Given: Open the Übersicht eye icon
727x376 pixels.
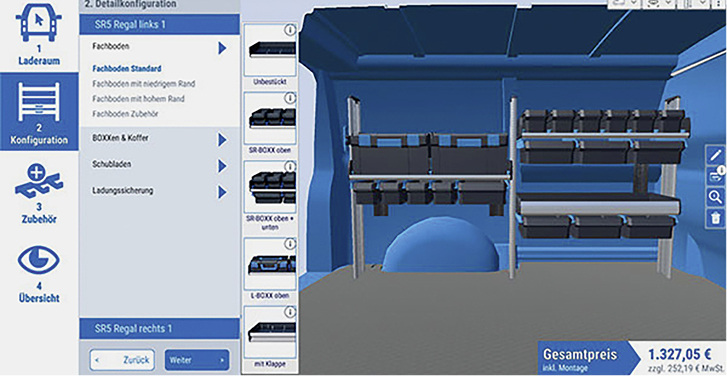Looking at the screenshot, I should tap(39, 261).
